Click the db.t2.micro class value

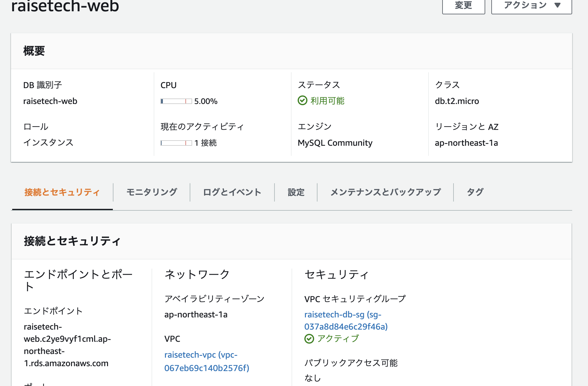tap(457, 101)
